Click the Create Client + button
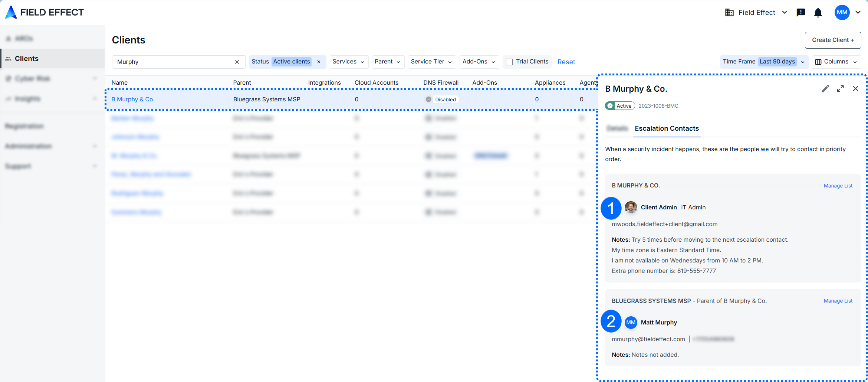868x382 pixels. [x=833, y=40]
